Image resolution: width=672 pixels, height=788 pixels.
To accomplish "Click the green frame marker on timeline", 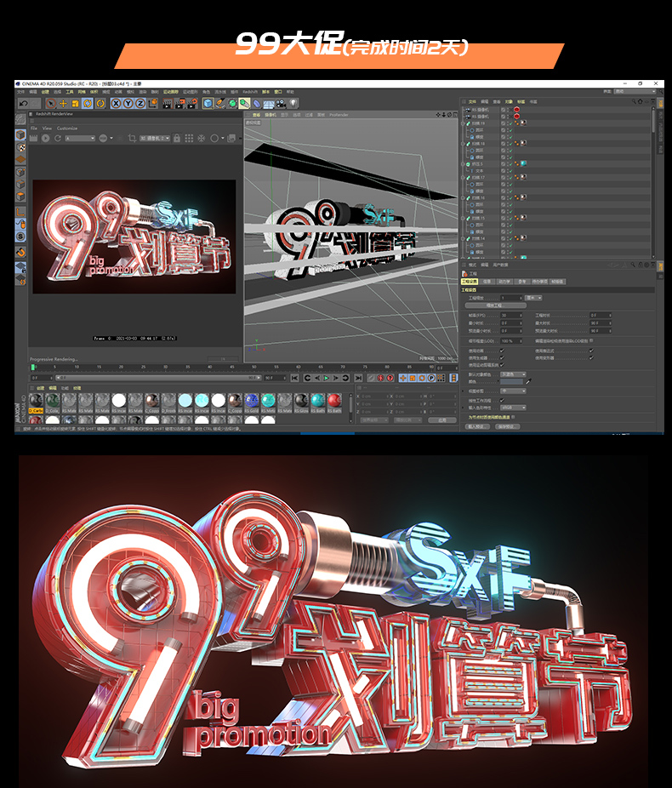I will pos(33,368).
